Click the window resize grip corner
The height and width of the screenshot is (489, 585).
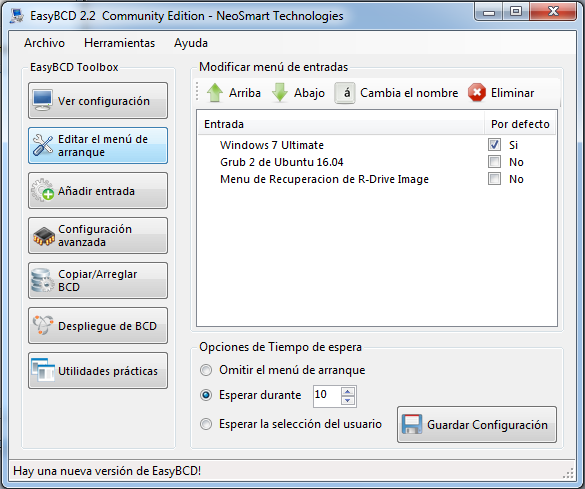tap(568, 473)
